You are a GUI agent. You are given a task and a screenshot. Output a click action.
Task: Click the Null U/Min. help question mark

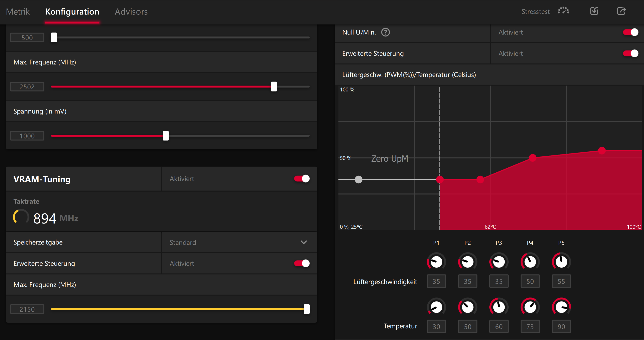pos(385,32)
